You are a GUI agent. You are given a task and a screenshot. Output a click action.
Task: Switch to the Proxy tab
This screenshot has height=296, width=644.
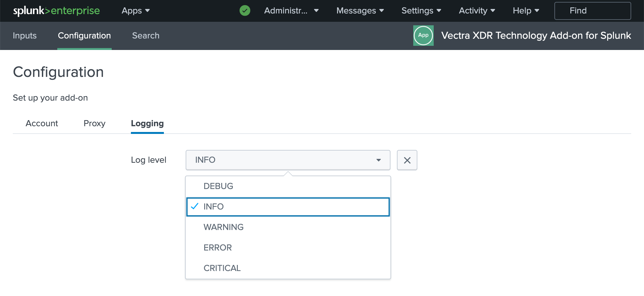point(94,123)
